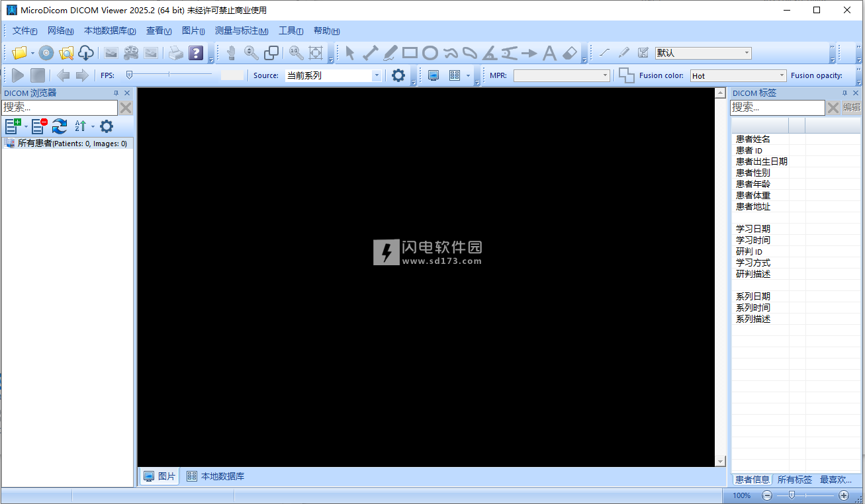Click the open folder icon in the toolbar

pyautogui.click(x=20, y=53)
